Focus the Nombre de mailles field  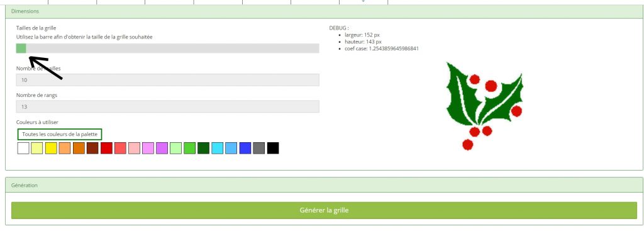[167, 80]
